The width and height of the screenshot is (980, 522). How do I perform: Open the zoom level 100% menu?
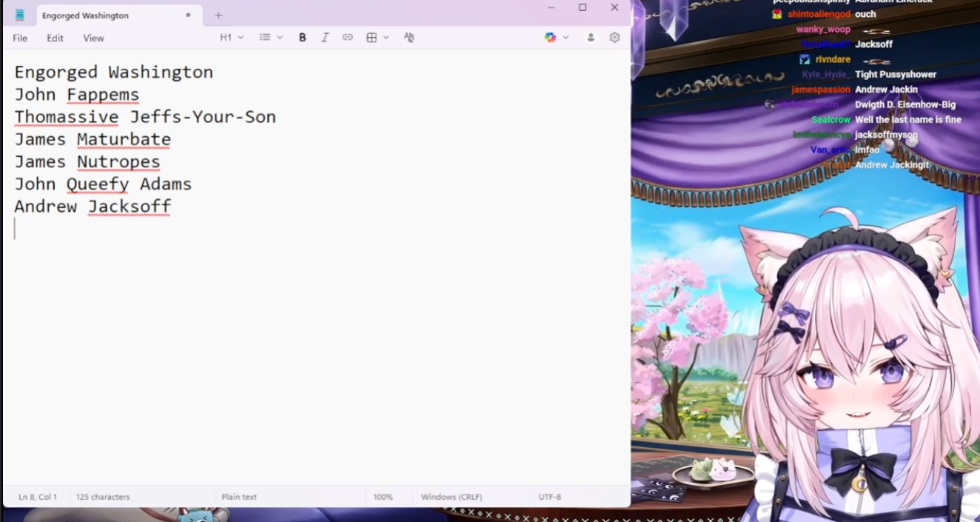click(x=383, y=497)
